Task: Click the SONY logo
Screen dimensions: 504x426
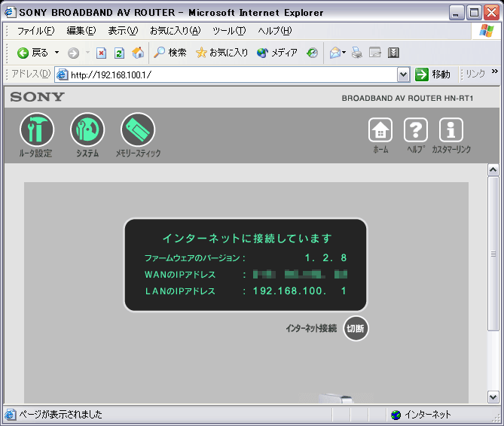Action: point(37,97)
